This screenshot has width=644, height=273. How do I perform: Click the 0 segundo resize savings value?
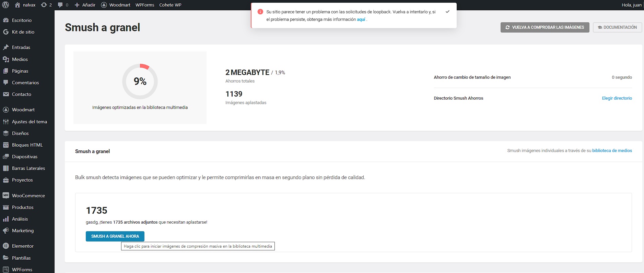622,77
